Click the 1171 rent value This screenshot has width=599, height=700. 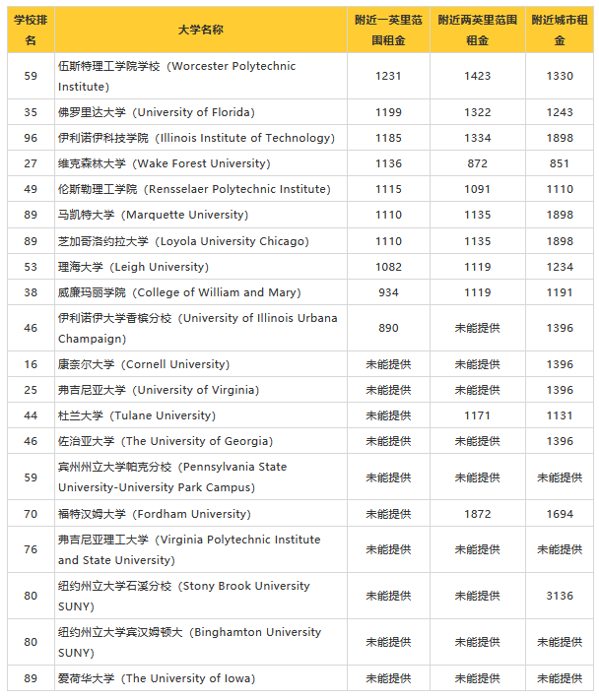pos(478,415)
